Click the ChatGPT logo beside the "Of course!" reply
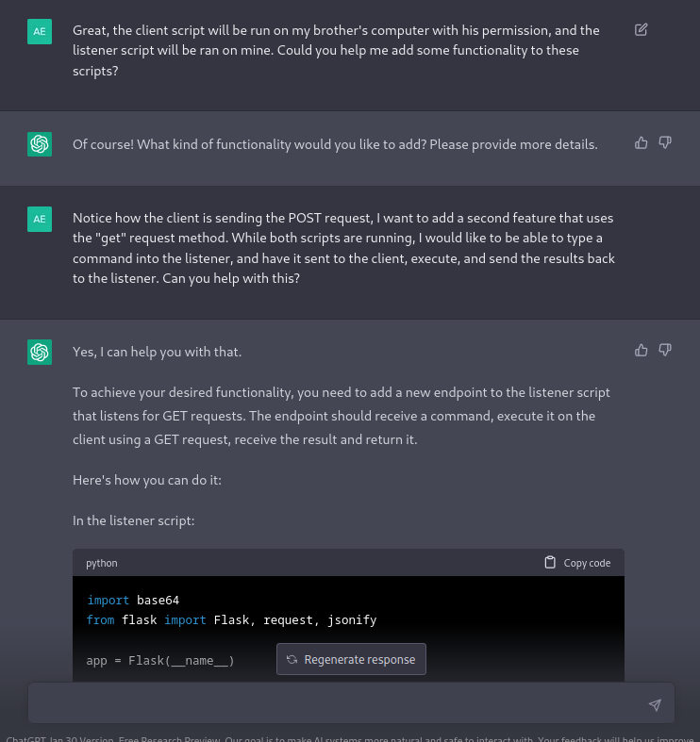The image size is (700, 742). click(40, 144)
